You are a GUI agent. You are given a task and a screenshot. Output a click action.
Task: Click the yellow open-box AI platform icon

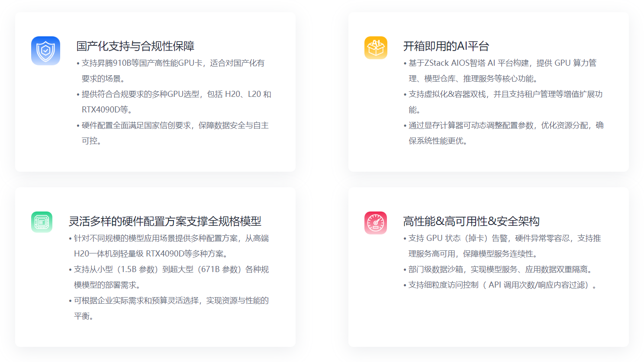pyautogui.click(x=376, y=48)
